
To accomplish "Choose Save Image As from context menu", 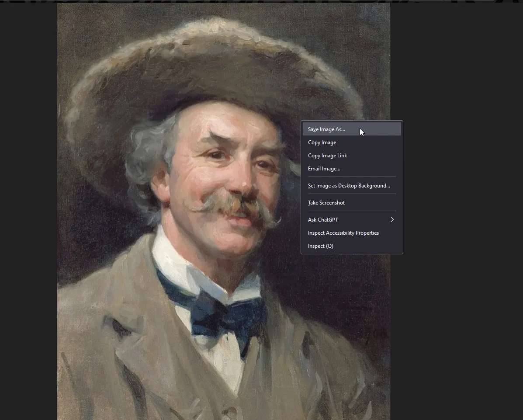I will (x=326, y=129).
